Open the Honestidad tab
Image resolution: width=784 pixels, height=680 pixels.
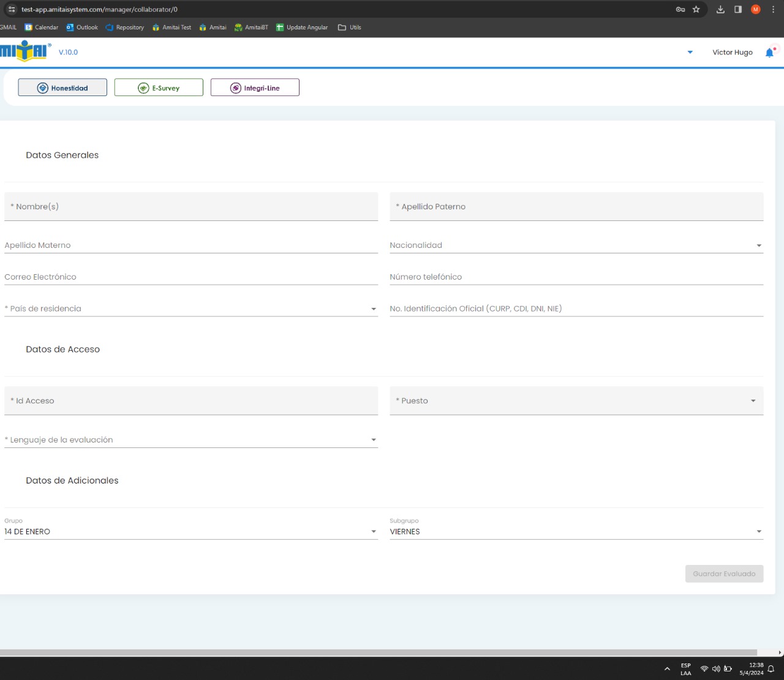point(62,88)
